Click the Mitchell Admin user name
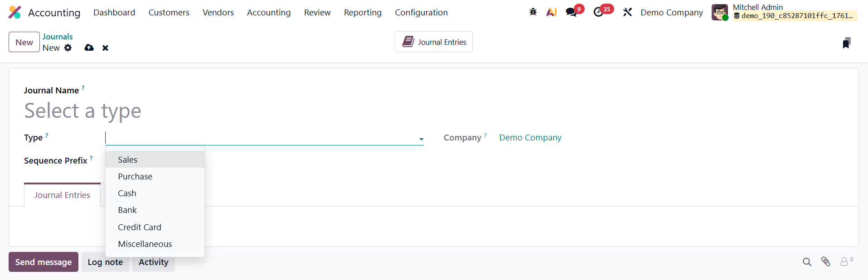The width and height of the screenshot is (868, 280). (x=758, y=7)
